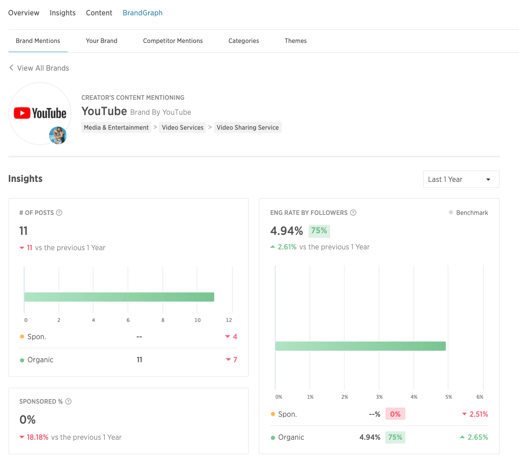The width and height of the screenshot is (519, 462).
Task: Toggle the Benchmark legend item
Action: (x=468, y=213)
